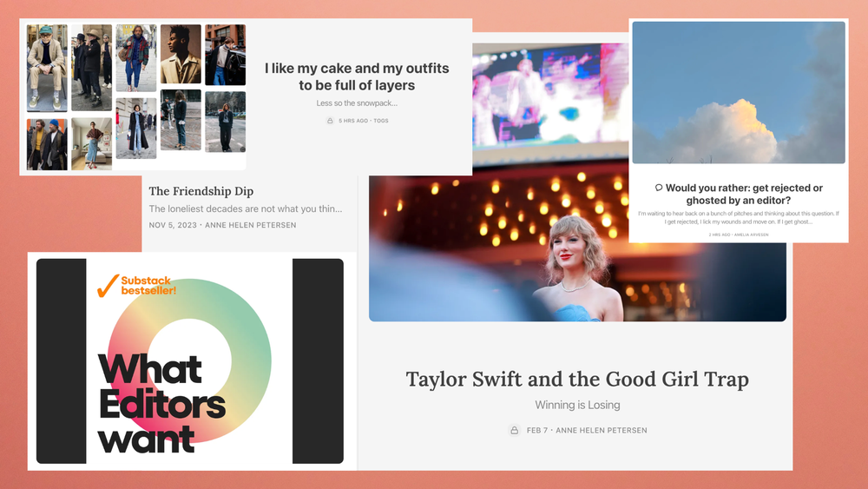Click lock icon beside '5 HRS AGO · TOGS'

click(x=330, y=120)
